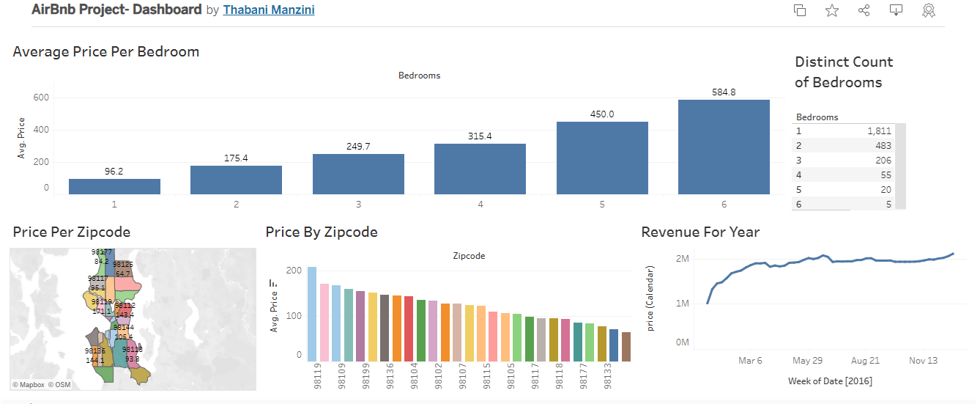Click map label value 93.8
Screen dimensions: 980x404
pos(133,359)
